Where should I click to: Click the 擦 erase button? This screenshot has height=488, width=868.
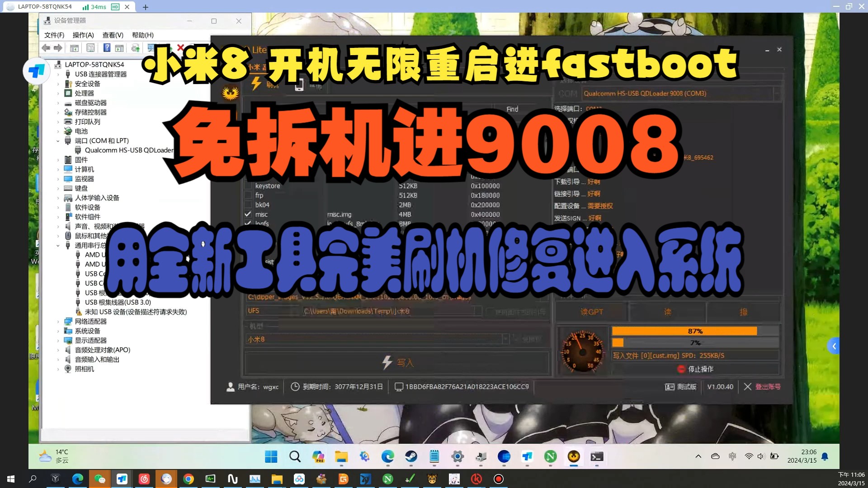743,312
